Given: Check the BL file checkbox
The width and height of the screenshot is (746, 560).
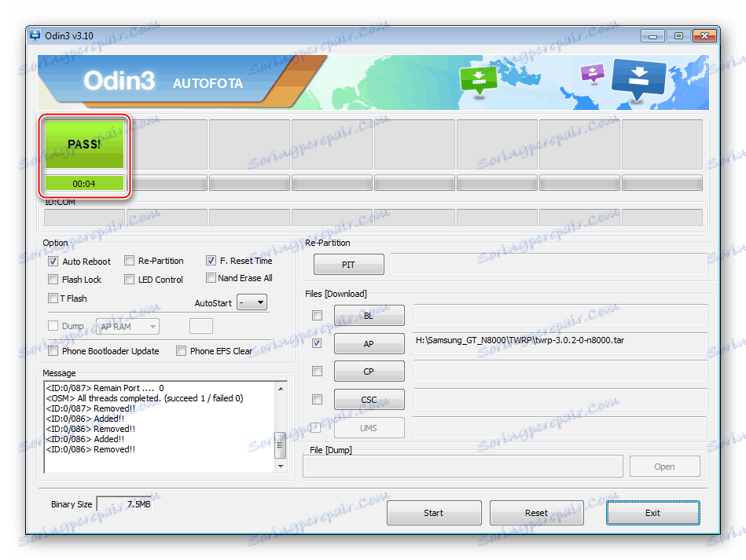Looking at the screenshot, I should tap(317, 315).
